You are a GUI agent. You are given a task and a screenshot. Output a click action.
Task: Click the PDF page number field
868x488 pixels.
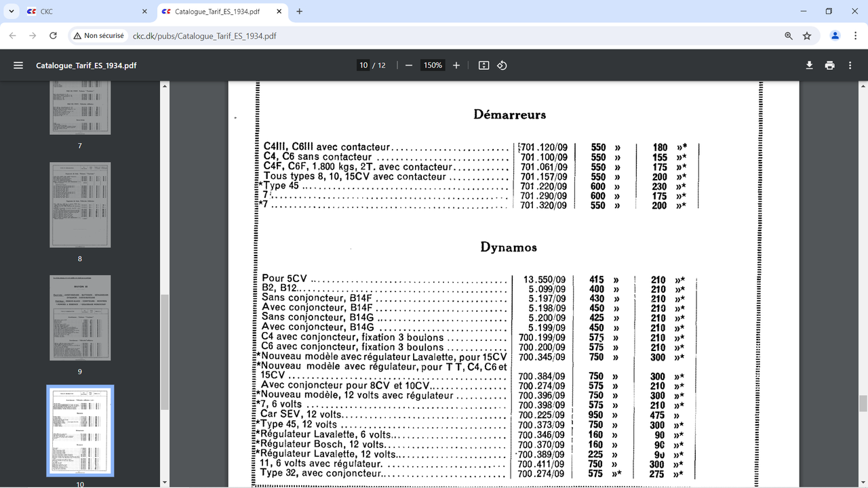(x=363, y=65)
